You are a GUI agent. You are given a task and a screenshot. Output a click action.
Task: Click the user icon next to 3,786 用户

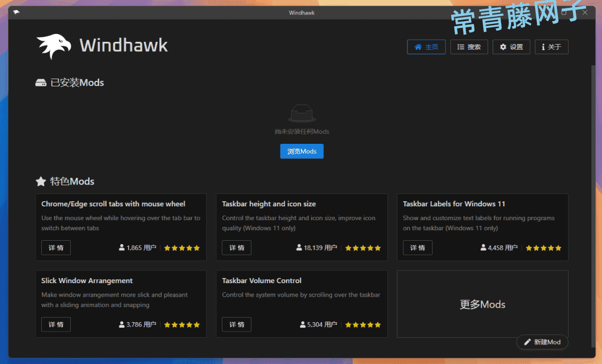122,324
